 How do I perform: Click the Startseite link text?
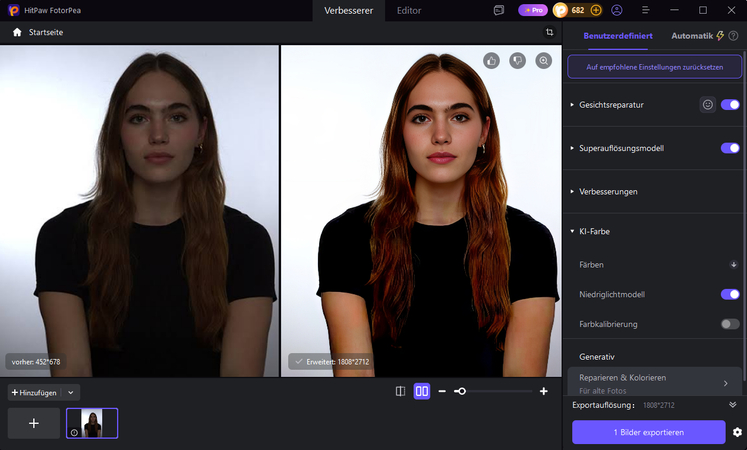click(x=46, y=32)
